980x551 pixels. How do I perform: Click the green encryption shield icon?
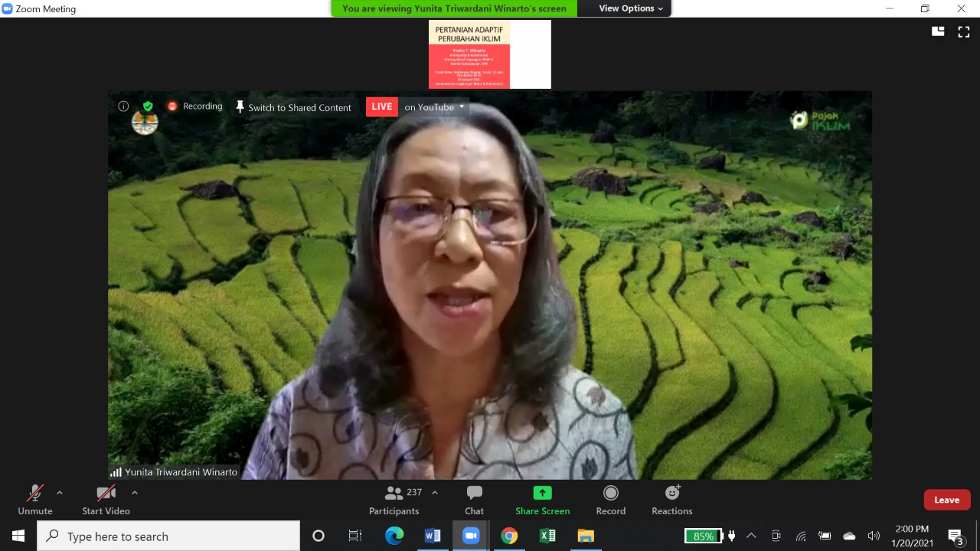click(x=148, y=106)
